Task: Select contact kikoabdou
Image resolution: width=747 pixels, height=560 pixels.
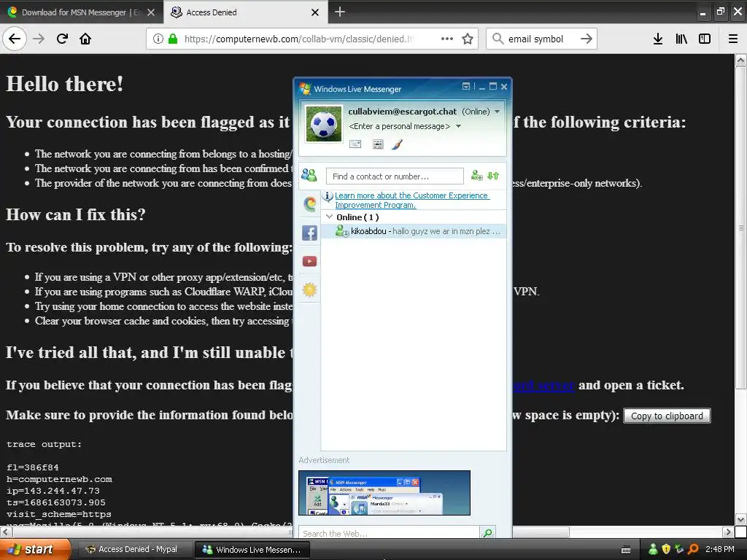Action: [414, 231]
